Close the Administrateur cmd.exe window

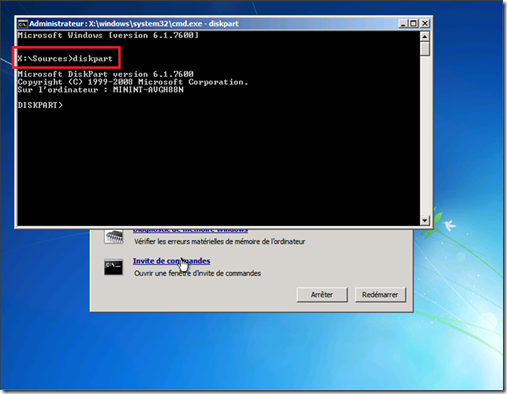click(425, 24)
